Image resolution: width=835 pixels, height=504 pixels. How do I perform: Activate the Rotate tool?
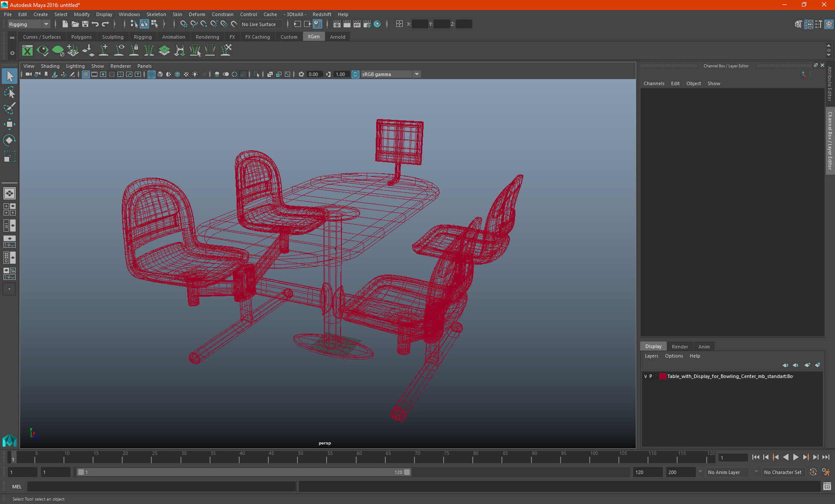click(10, 140)
